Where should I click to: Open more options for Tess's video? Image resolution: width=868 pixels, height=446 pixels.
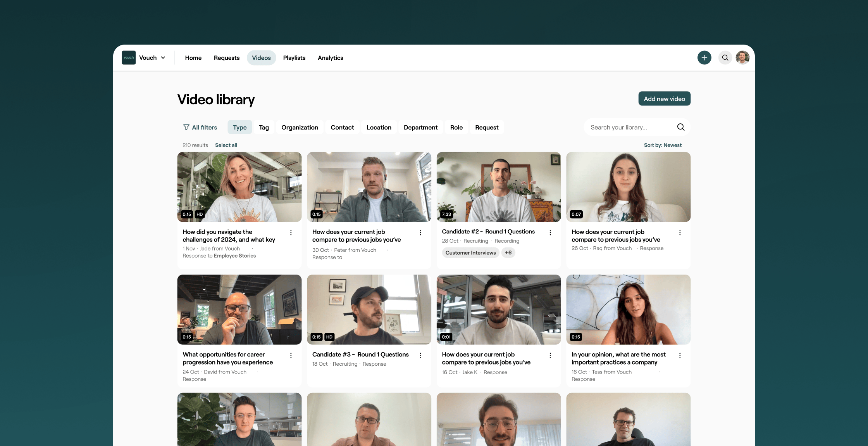(680, 355)
